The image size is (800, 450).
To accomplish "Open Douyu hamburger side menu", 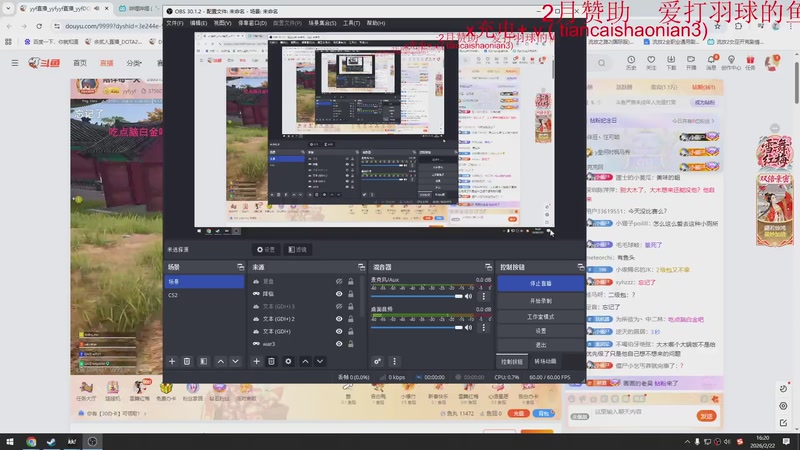I will point(15,63).
